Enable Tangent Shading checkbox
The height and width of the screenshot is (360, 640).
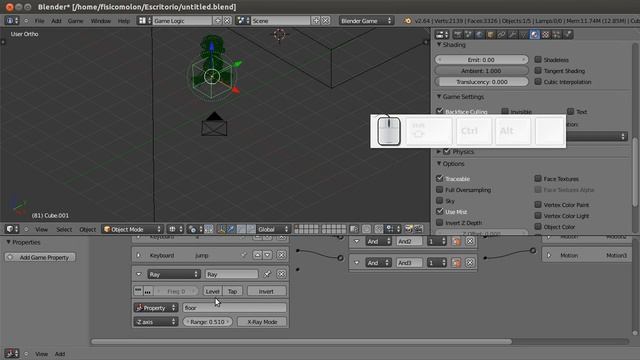(538, 71)
